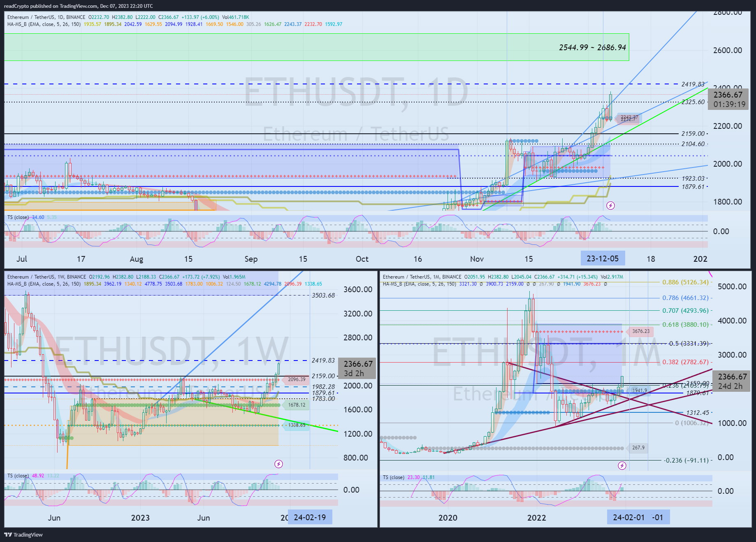Click the 'Nov' label on the 1D time axis
756x542 pixels.
tap(477, 259)
